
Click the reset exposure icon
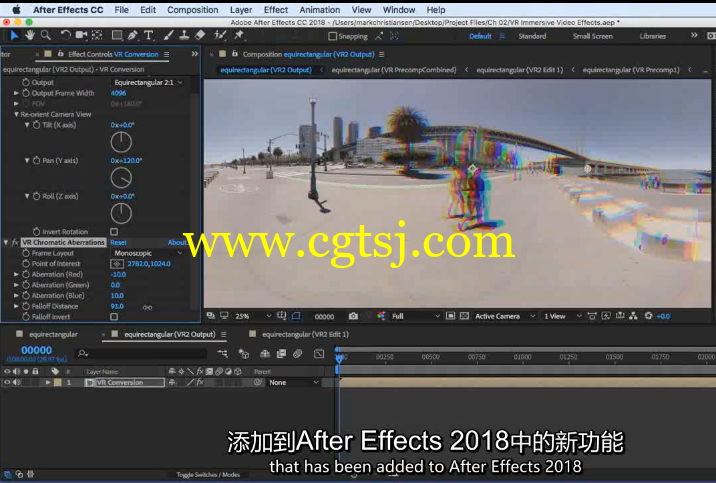click(x=648, y=316)
